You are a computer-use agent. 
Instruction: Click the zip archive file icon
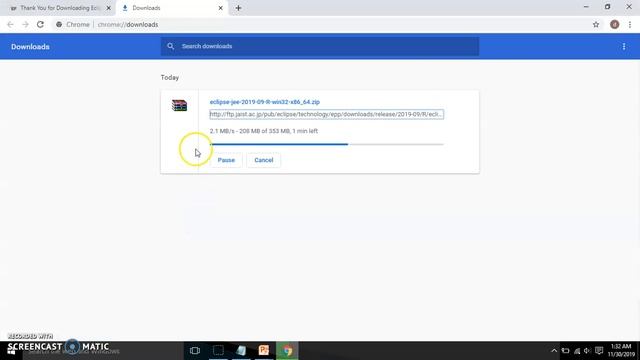179,105
